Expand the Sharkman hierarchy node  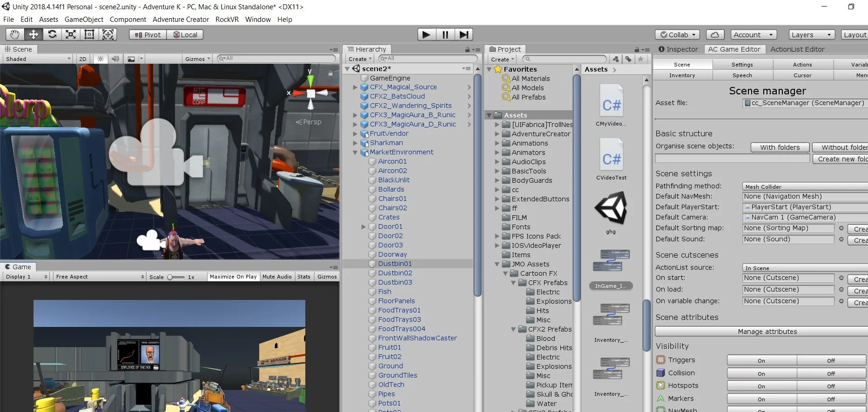tap(355, 143)
